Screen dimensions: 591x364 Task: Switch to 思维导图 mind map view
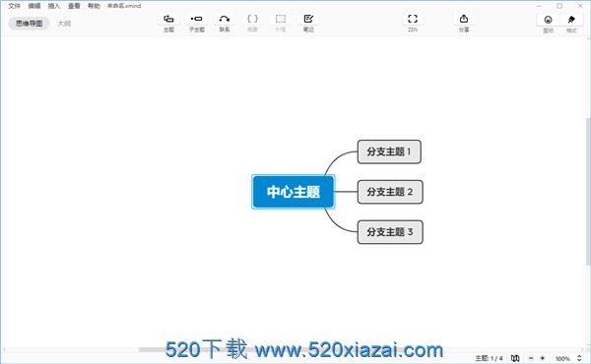pos(29,24)
